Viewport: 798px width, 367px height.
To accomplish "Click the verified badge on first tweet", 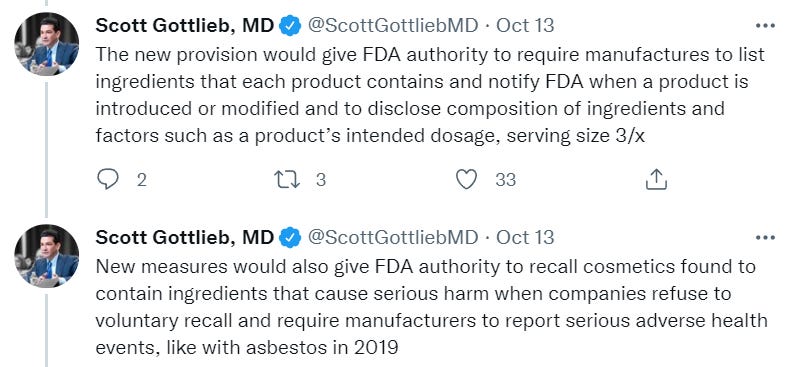I will (290, 25).
